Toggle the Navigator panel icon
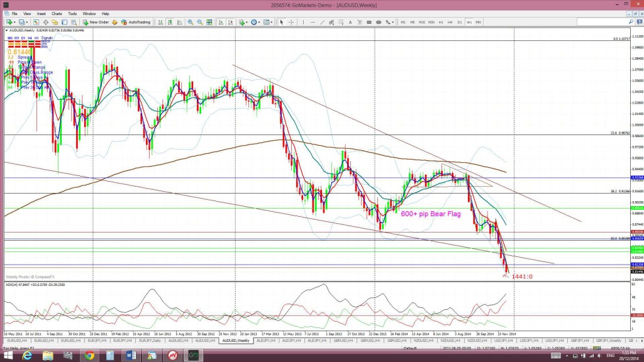644x362 pixels. pyautogui.click(x=55, y=22)
